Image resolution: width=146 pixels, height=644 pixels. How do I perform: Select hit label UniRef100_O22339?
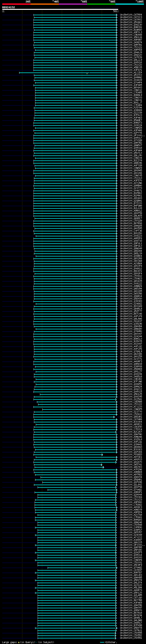pos(131,113)
